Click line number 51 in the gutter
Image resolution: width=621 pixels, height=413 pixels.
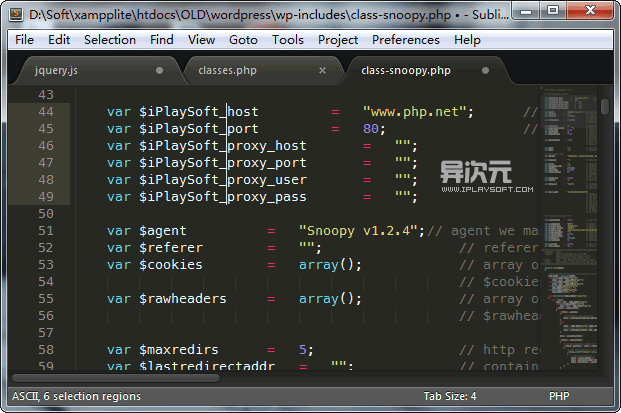46,231
